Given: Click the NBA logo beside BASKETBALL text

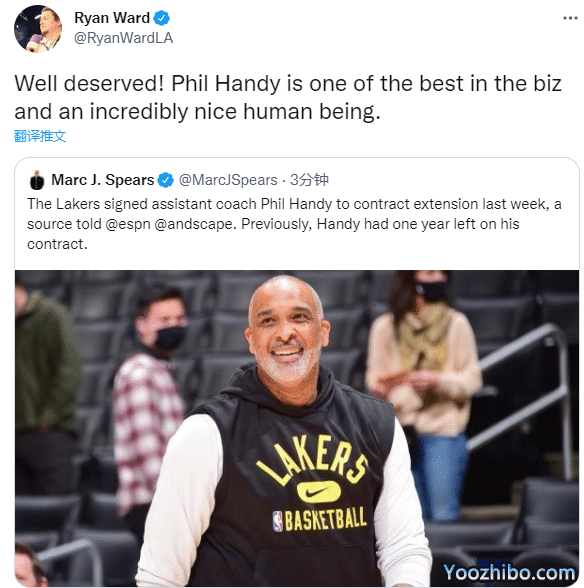Looking at the screenshot, I should point(278,521).
